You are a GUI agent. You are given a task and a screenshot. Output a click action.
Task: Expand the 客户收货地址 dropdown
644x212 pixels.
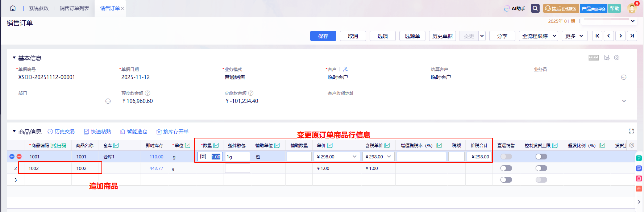click(624, 101)
